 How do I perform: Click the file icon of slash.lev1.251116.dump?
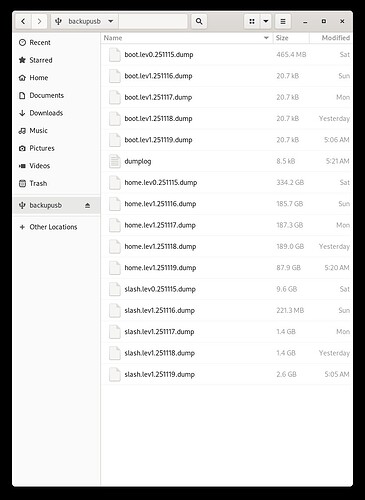coord(115,311)
